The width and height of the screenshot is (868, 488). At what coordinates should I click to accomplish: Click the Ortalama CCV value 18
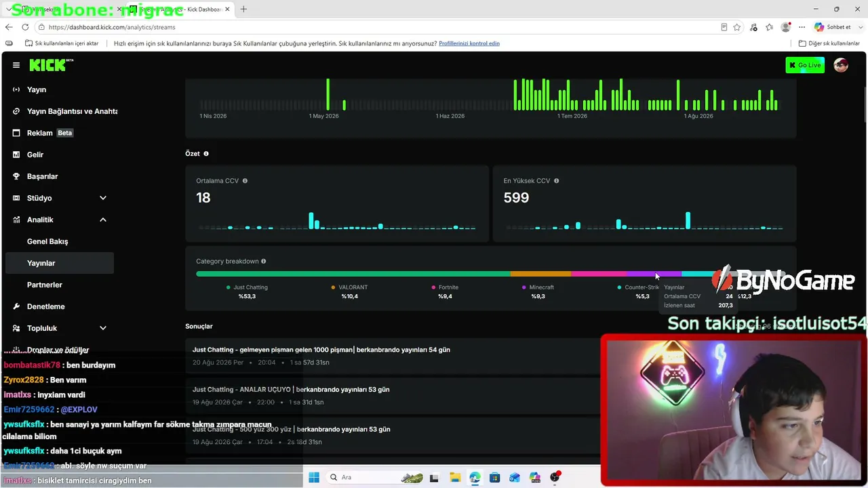[x=203, y=198]
